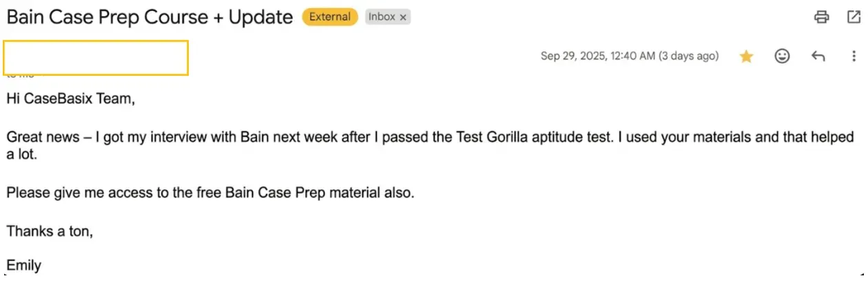
Task: Reply to Emily's email
Action: click(818, 56)
